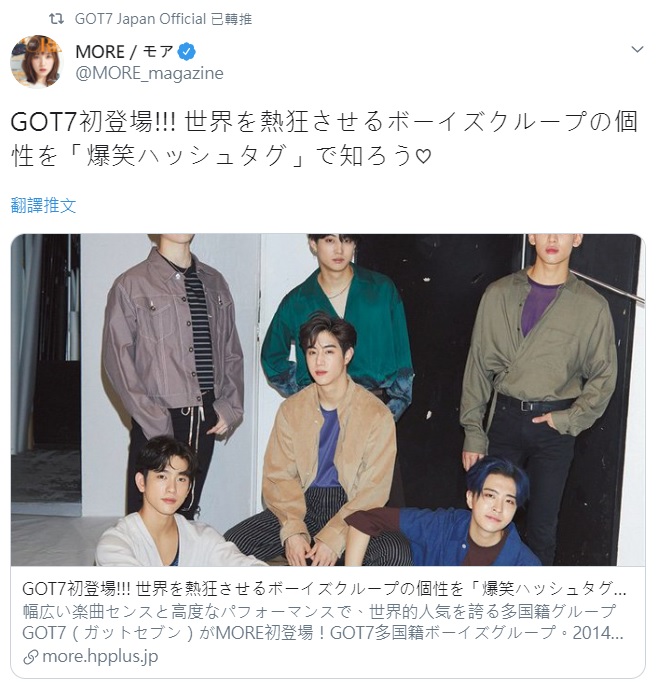Open the MORE magazine profile avatar
Screen dimensions: 658x693
[x=37, y=61]
